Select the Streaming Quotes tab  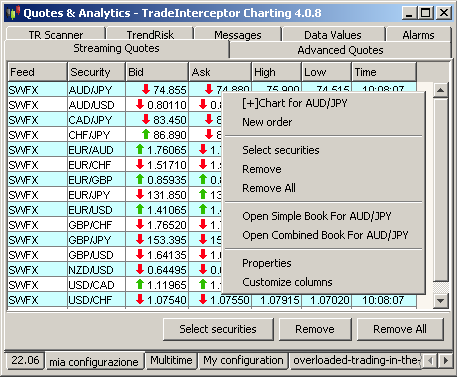point(116,49)
